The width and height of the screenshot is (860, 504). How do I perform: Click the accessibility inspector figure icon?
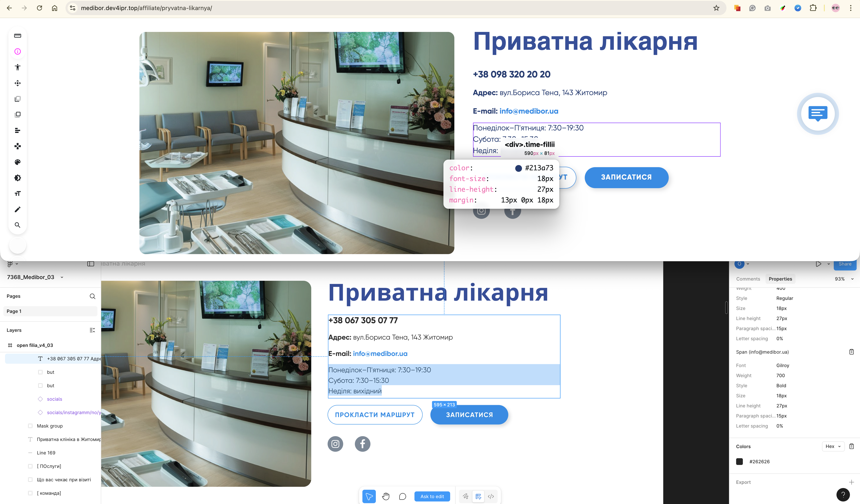pos(17,67)
